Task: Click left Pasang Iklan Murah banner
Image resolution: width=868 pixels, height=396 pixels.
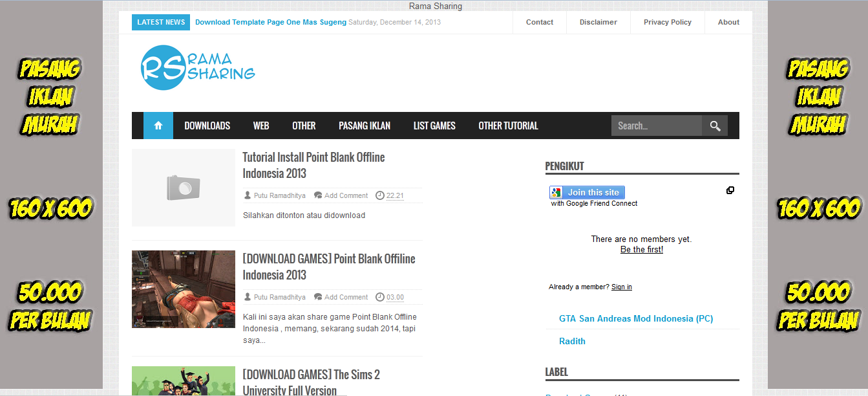Action: click(x=51, y=194)
